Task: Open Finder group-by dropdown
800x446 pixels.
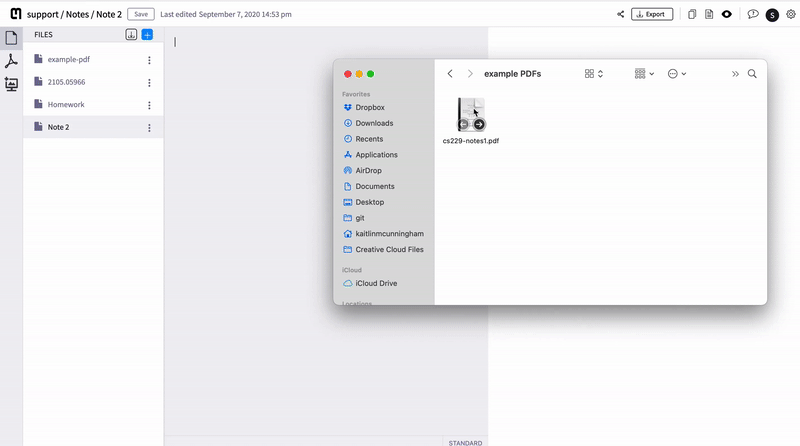Action: pos(644,74)
